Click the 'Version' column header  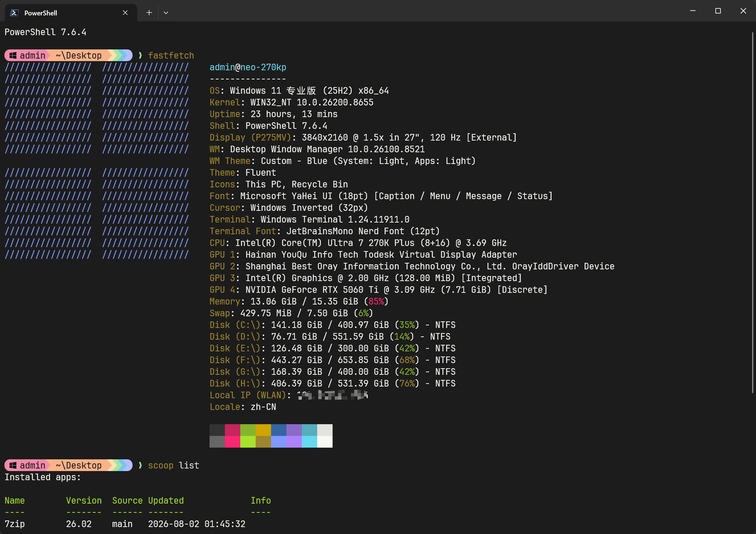[x=84, y=500]
